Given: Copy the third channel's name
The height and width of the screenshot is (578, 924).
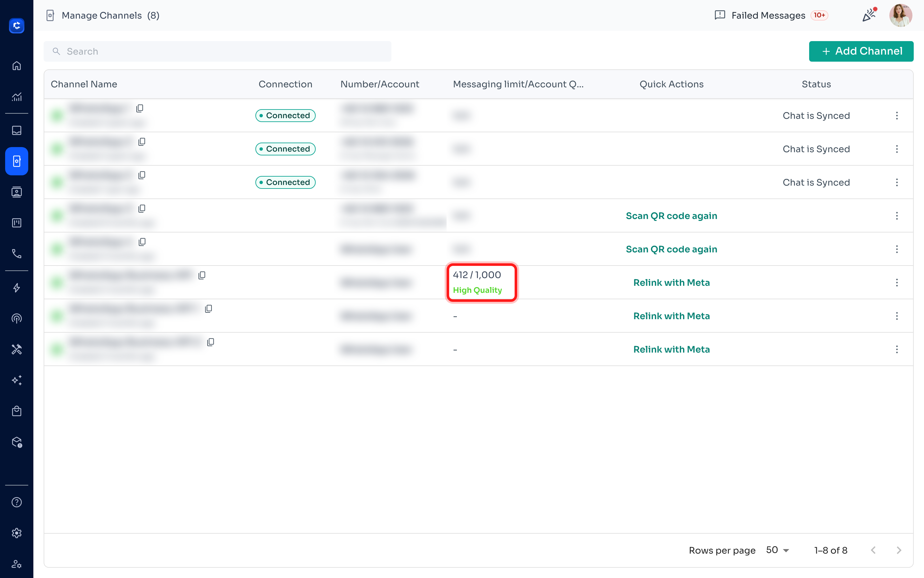Looking at the screenshot, I should click(x=142, y=175).
